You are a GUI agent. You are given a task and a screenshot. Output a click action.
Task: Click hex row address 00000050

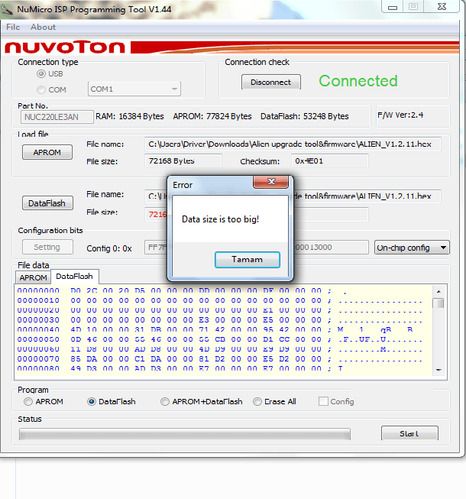coord(38,340)
